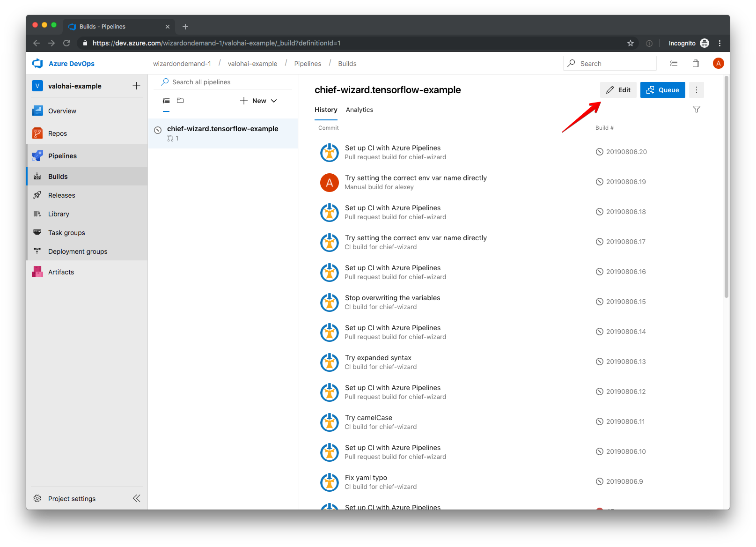Switch to the History tab
The image size is (756, 547).
(x=326, y=110)
